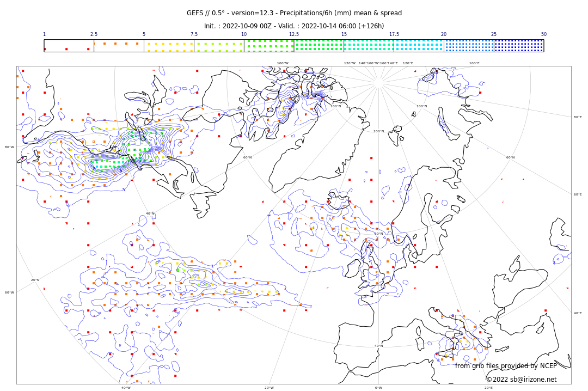The image size is (588, 391).
Task: Click the Init/Valid forecast time line
Action: point(294,26)
